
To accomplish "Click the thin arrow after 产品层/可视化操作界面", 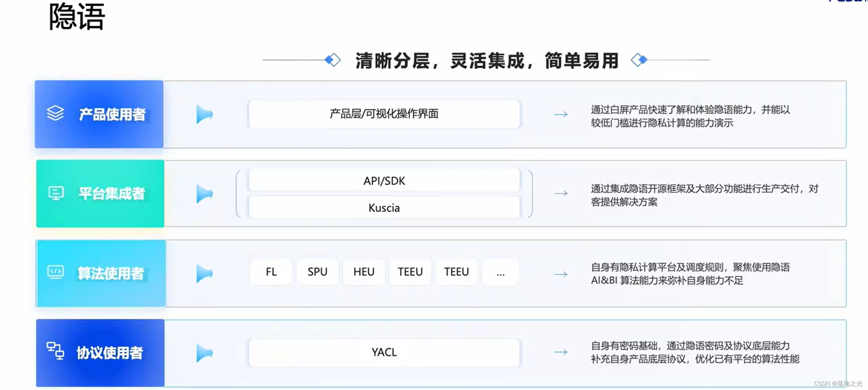I will 561,114.
